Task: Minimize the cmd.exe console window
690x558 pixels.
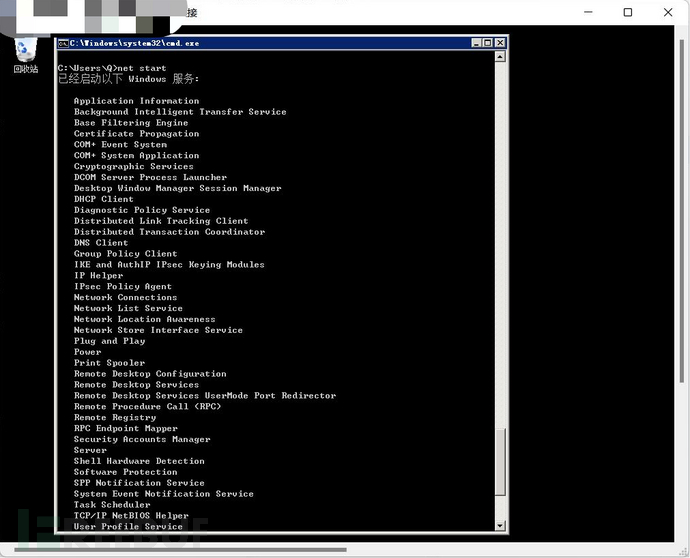Action: (476, 43)
